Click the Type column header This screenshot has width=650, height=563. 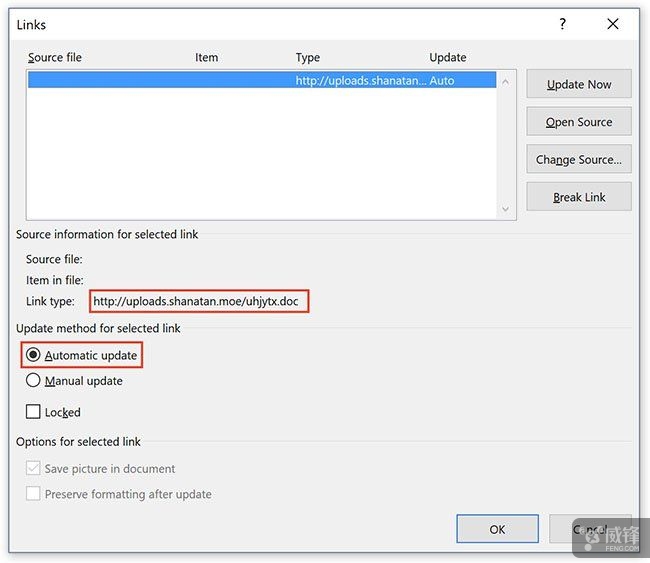[x=307, y=57]
